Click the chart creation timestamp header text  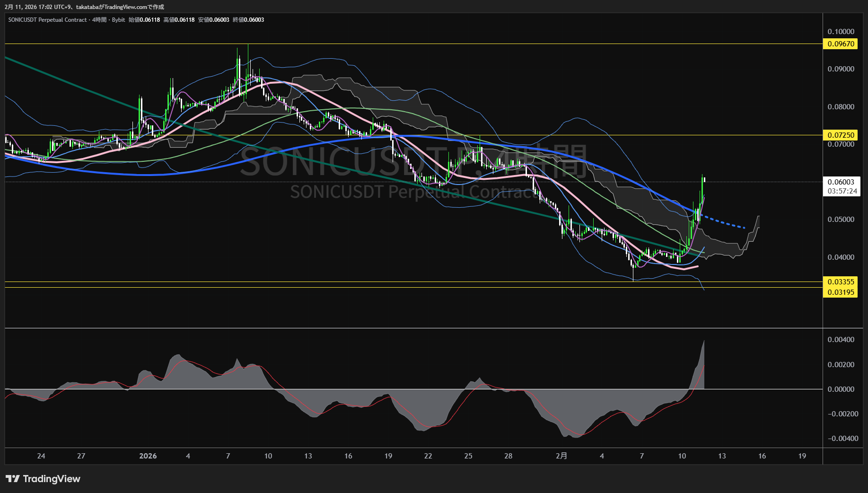84,7
